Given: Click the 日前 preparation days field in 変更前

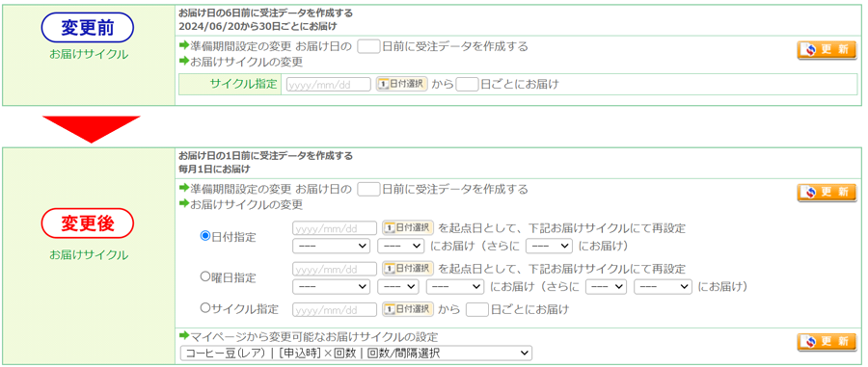Looking at the screenshot, I should pos(368,46).
